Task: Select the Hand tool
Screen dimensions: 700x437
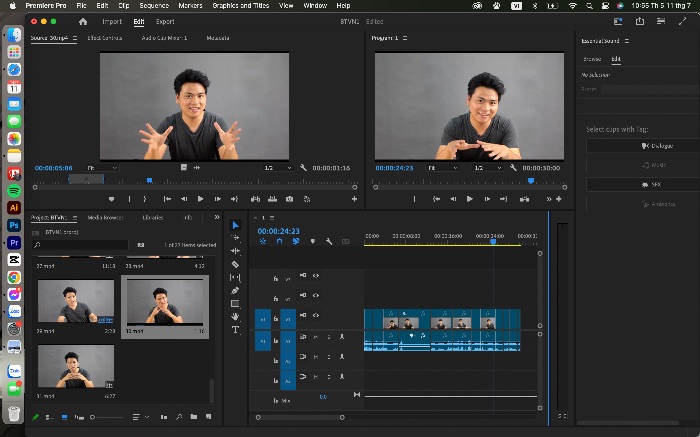Action: tap(235, 316)
